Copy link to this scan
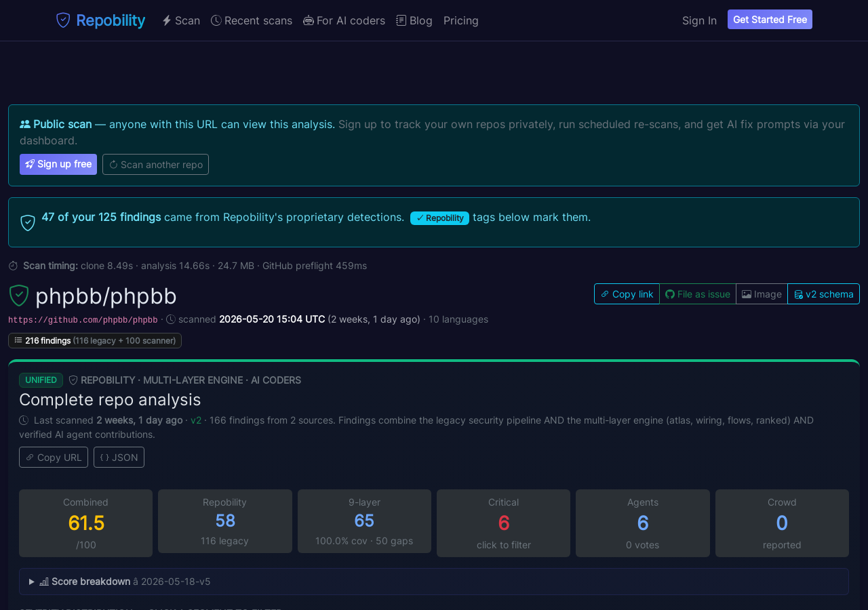 tap(627, 293)
